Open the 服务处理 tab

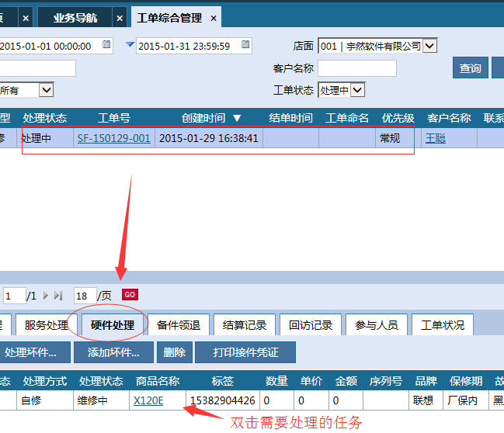click(x=47, y=324)
